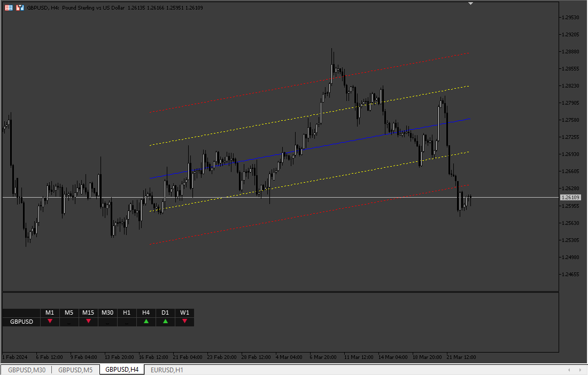Click the 1.29530 price scale label

(x=570, y=17)
